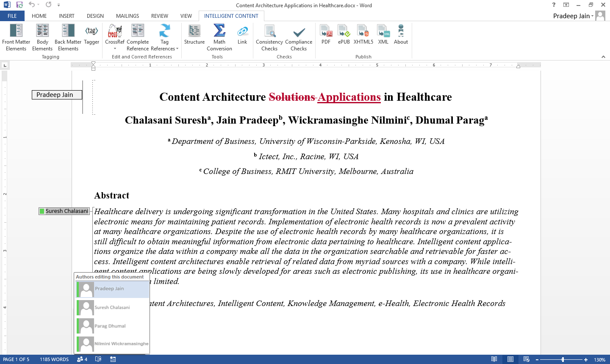Click the user avatar picture near Pradeep Jain
This screenshot has height=364, width=610.
pyautogui.click(x=600, y=16)
